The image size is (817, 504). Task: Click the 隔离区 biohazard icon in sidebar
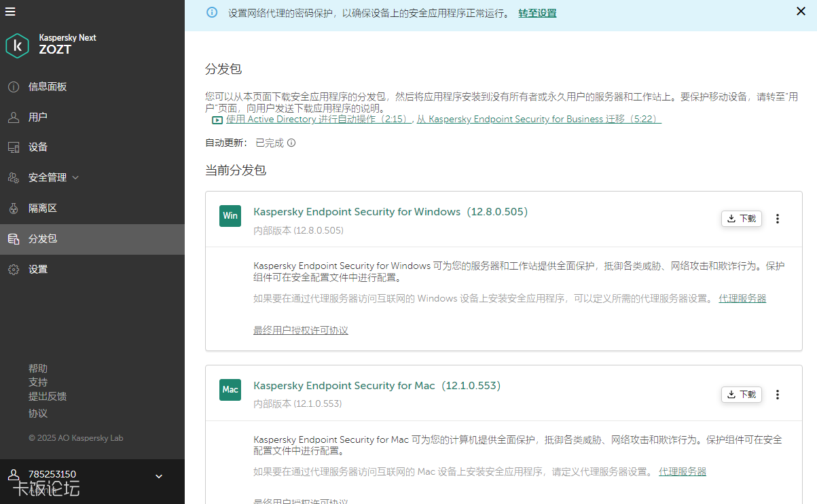pos(14,209)
